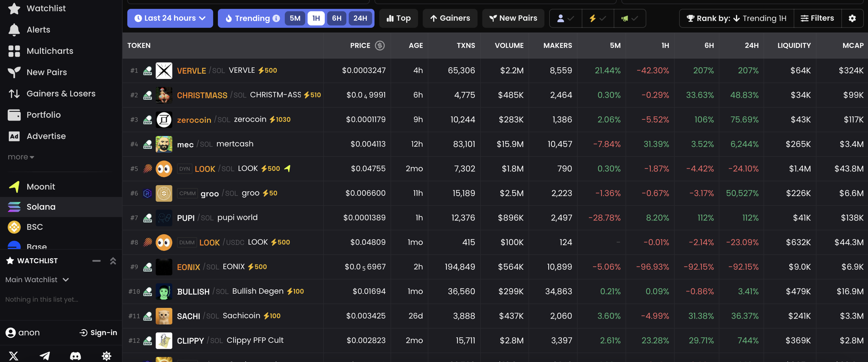Expand the Main Watchlist dropdown
The width and height of the screenshot is (868, 362).
tap(37, 280)
